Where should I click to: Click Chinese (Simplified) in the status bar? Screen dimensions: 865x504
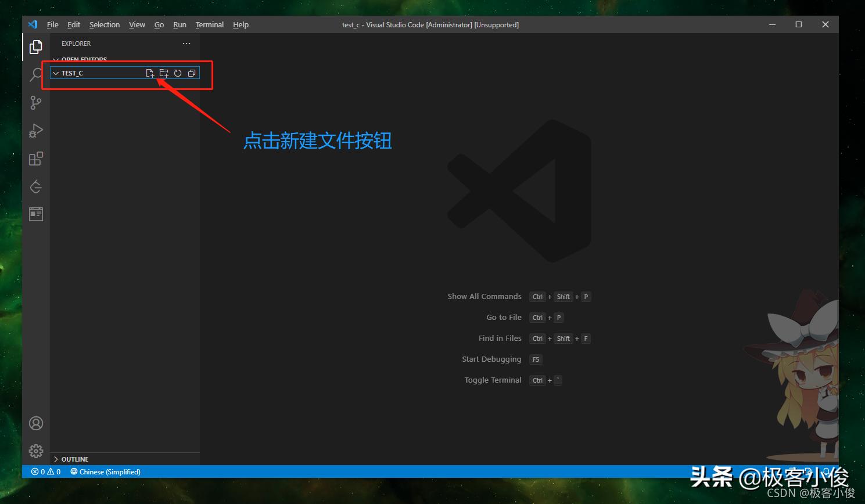[105, 471]
